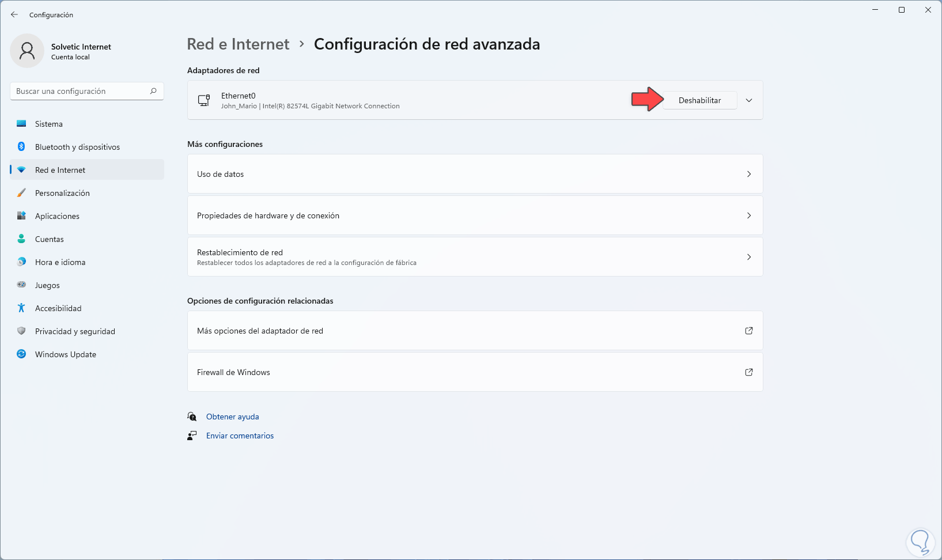Click the Accesibilidad figure icon
This screenshot has width=942, height=560.
point(21,308)
